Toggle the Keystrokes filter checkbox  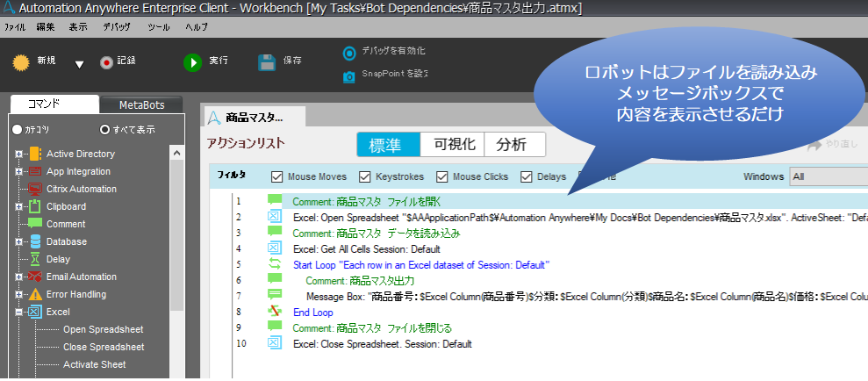(x=365, y=177)
